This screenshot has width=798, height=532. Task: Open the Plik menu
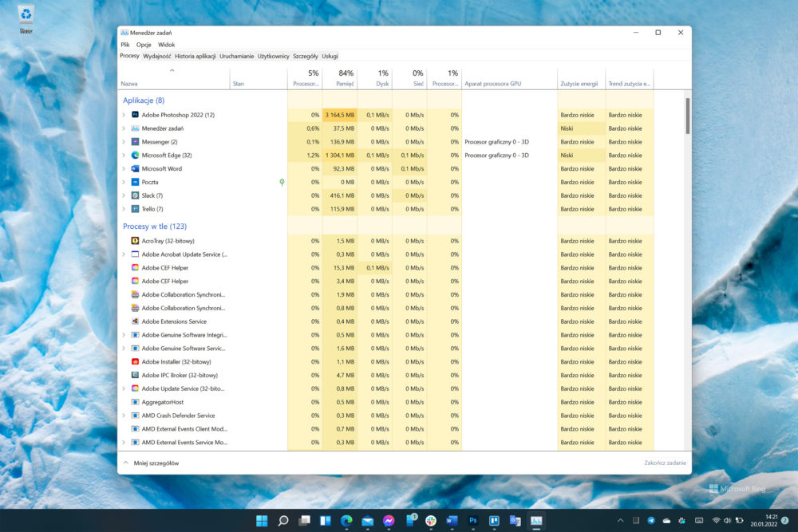(125, 45)
